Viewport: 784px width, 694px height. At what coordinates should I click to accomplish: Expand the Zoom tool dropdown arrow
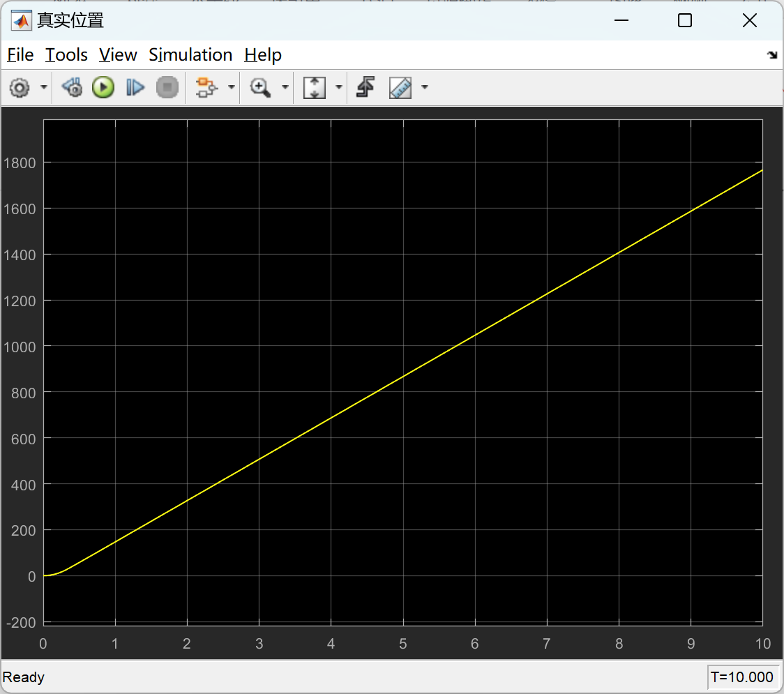285,87
